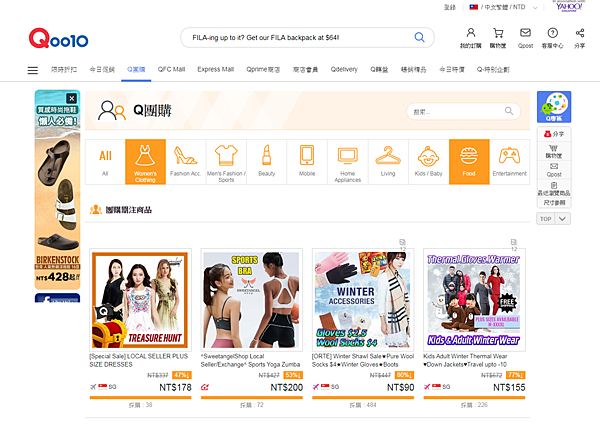Click the Q game icon in right sidebar
This screenshot has height=427, width=600.
point(554,107)
